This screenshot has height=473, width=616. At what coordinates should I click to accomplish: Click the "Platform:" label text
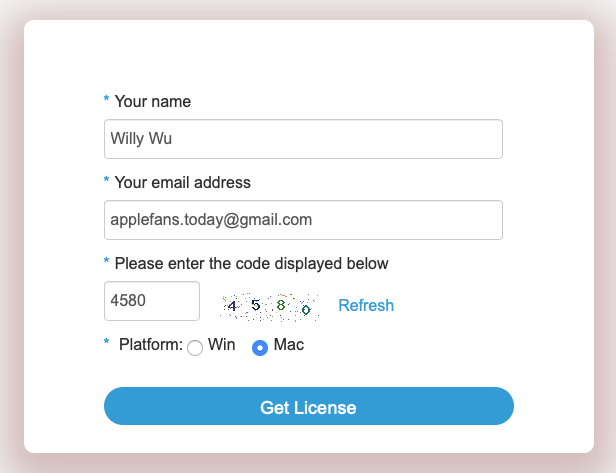pyautogui.click(x=150, y=345)
